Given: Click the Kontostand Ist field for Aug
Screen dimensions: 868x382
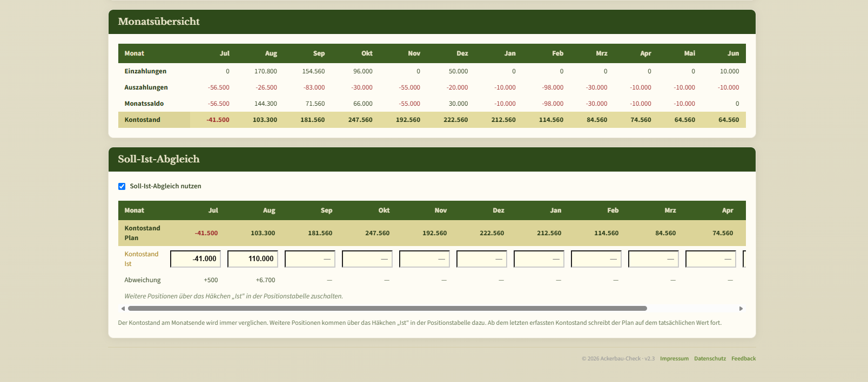Looking at the screenshot, I should click(x=253, y=259).
